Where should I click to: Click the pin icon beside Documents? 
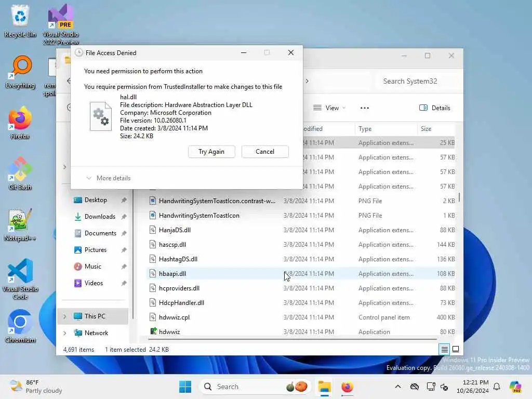click(124, 233)
